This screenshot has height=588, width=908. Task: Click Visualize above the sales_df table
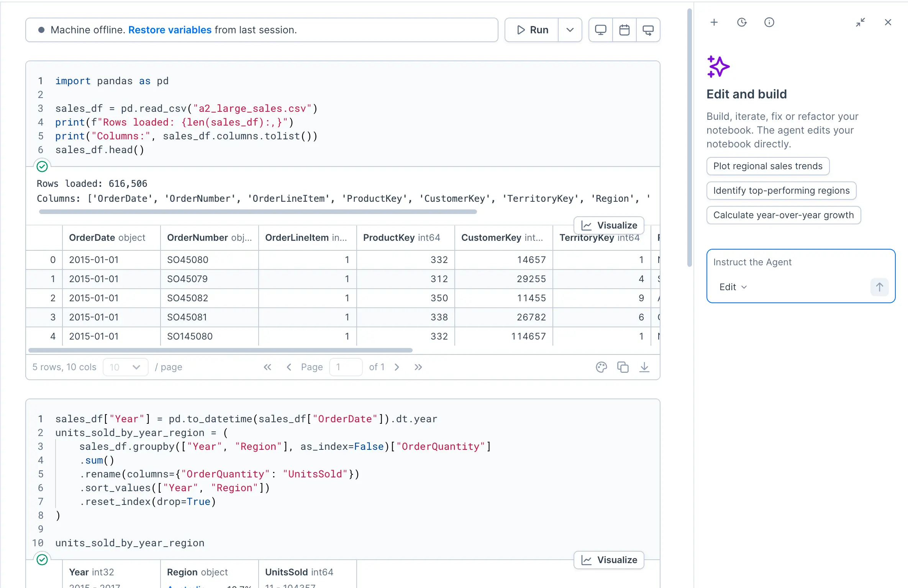[x=609, y=225]
